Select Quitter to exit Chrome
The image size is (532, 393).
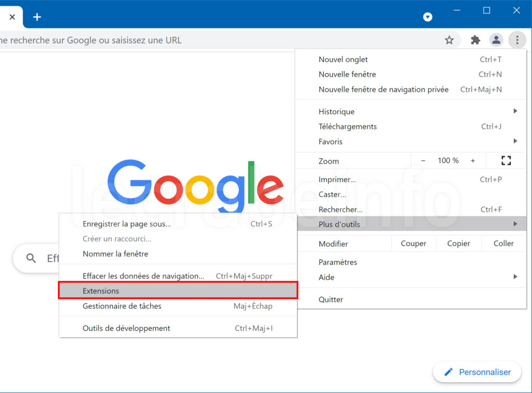pos(411,300)
